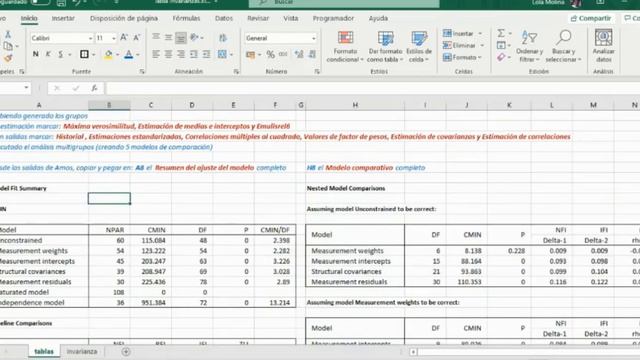The image size is (640, 360).
Task: Open number format dropdown General
Action: (313, 38)
